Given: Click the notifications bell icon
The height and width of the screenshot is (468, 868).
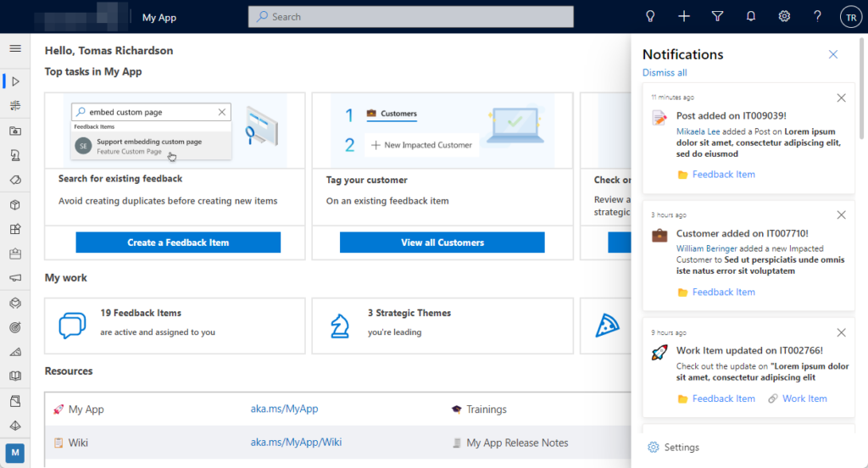Looking at the screenshot, I should tap(751, 16).
